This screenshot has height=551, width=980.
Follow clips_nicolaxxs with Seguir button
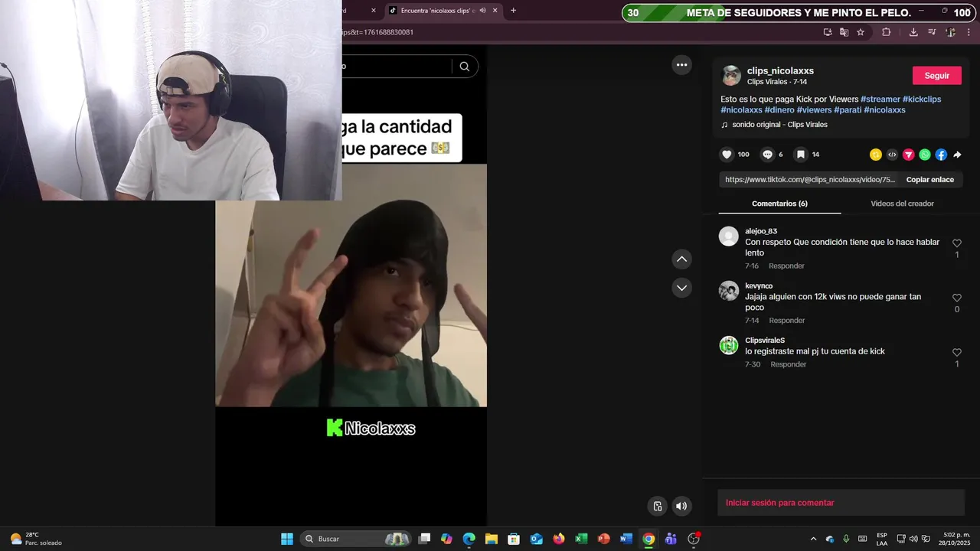point(937,76)
